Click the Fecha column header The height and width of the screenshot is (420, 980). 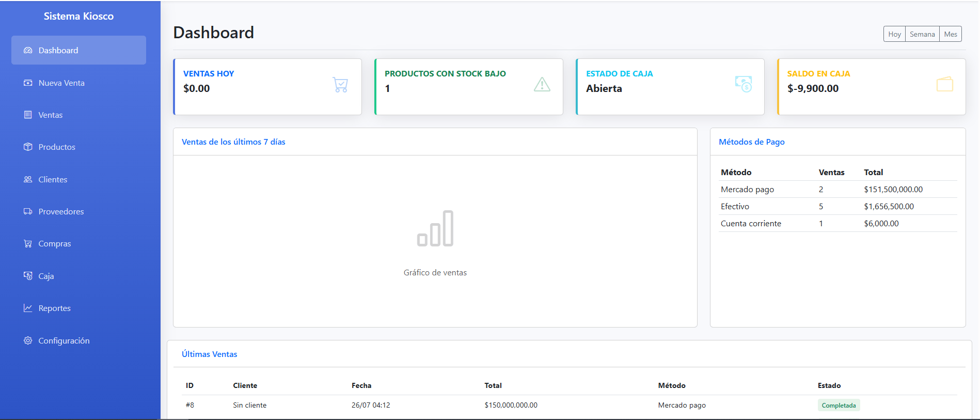[x=361, y=385]
